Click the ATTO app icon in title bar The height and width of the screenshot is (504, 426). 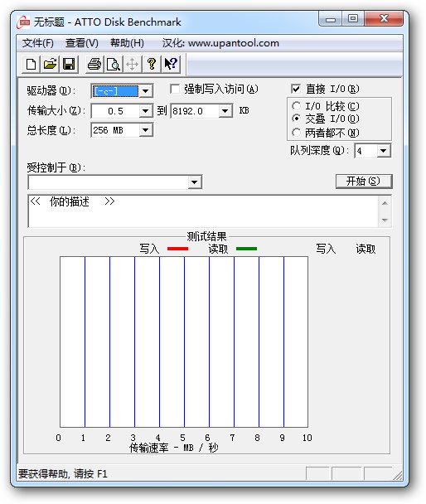(23, 22)
